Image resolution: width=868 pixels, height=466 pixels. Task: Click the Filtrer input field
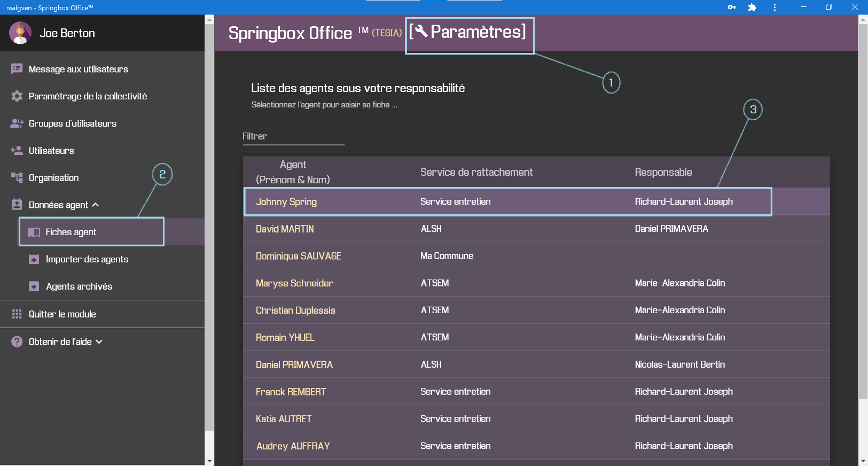click(x=293, y=136)
